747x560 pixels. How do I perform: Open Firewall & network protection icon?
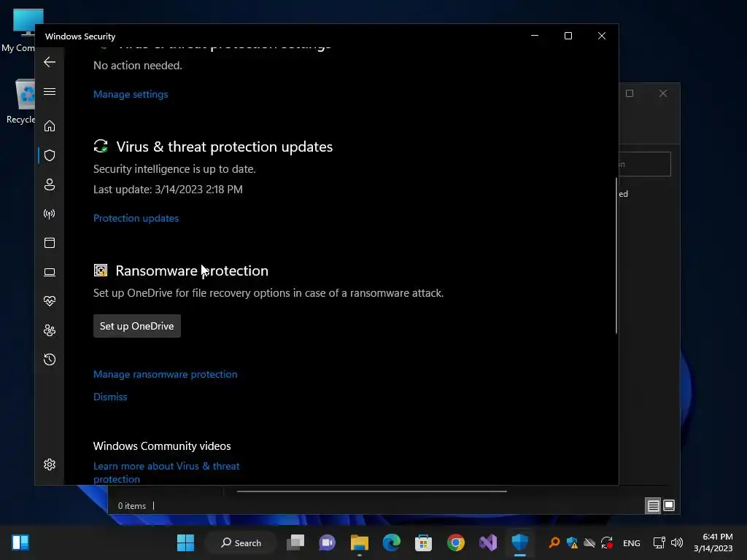[x=50, y=214]
